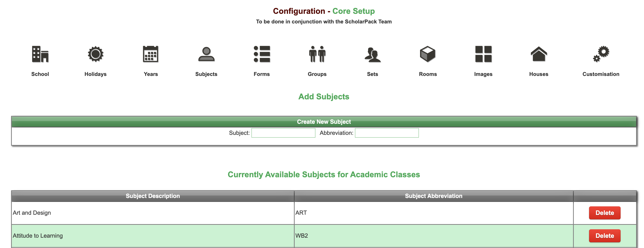
Task: Click the Currently Available Subjects heading
Action: [x=324, y=175]
